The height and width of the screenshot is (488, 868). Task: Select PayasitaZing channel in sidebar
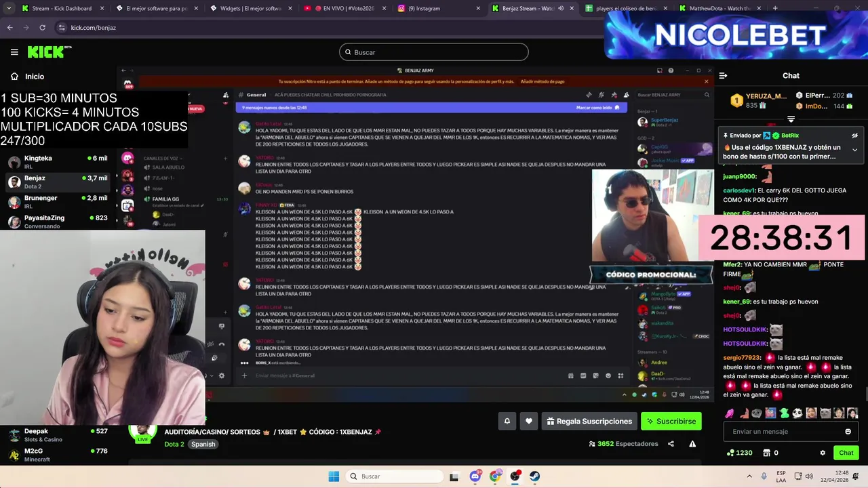pos(58,221)
